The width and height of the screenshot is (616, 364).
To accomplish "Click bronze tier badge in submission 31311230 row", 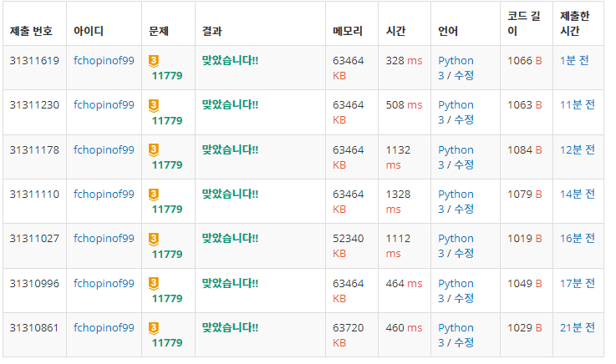I will [x=154, y=105].
